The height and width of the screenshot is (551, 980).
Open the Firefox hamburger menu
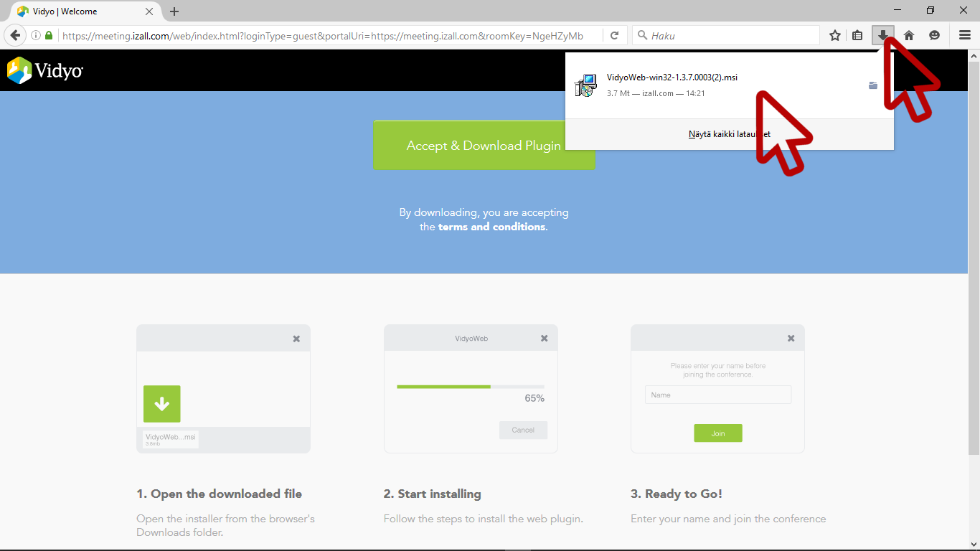point(965,35)
